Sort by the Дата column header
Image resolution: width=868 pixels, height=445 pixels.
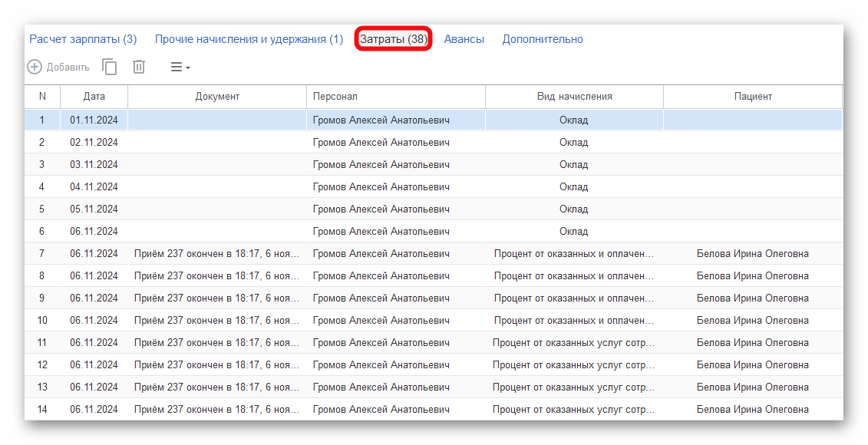point(94,97)
